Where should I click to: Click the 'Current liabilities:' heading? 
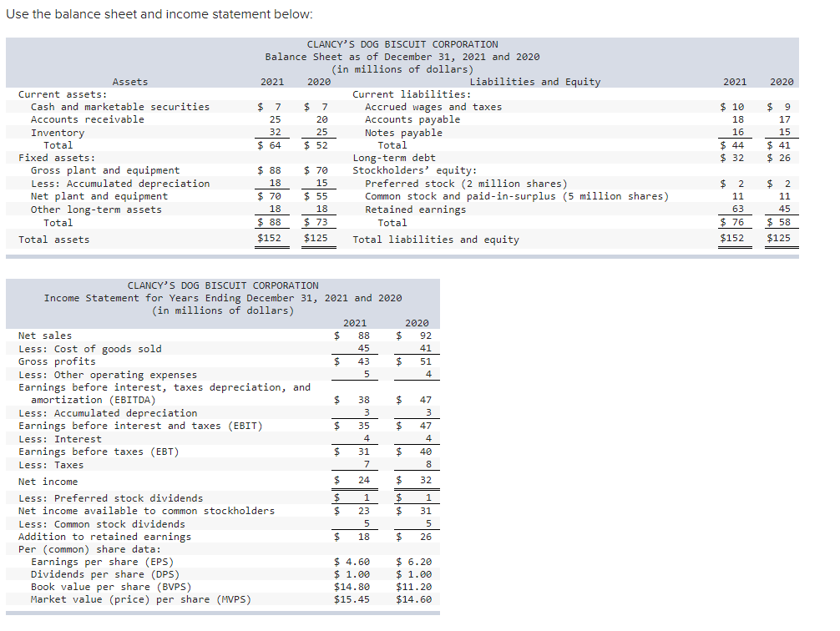tap(412, 93)
